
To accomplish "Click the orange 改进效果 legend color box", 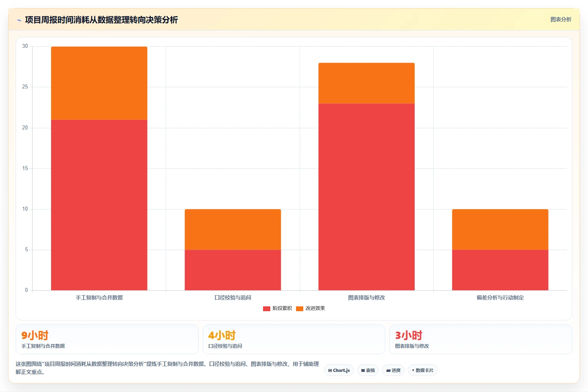I will [x=300, y=309].
